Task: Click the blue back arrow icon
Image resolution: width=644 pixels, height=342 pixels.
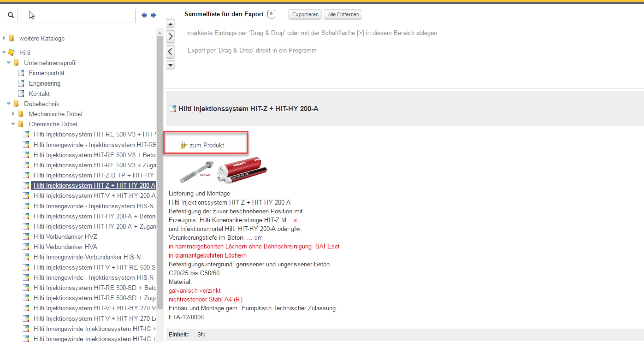Action: pos(144,15)
